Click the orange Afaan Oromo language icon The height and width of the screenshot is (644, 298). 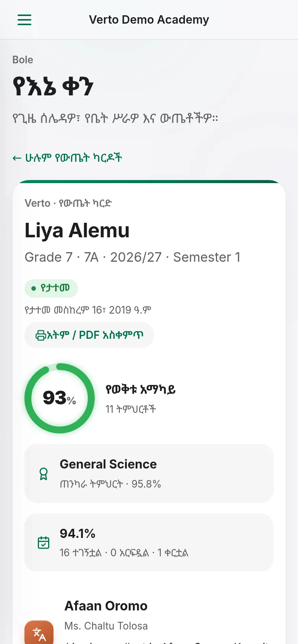[39, 632]
